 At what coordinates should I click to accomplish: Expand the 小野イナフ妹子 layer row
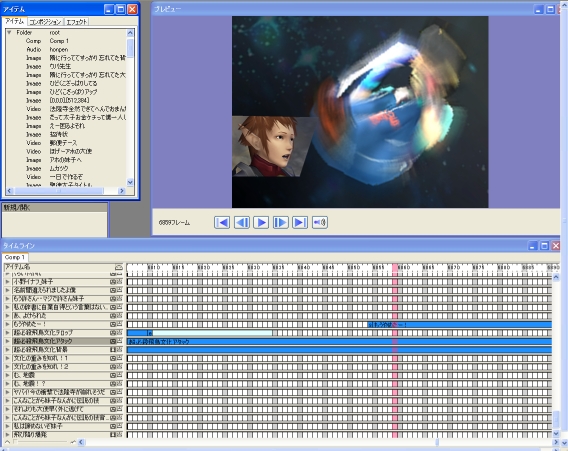(7, 281)
